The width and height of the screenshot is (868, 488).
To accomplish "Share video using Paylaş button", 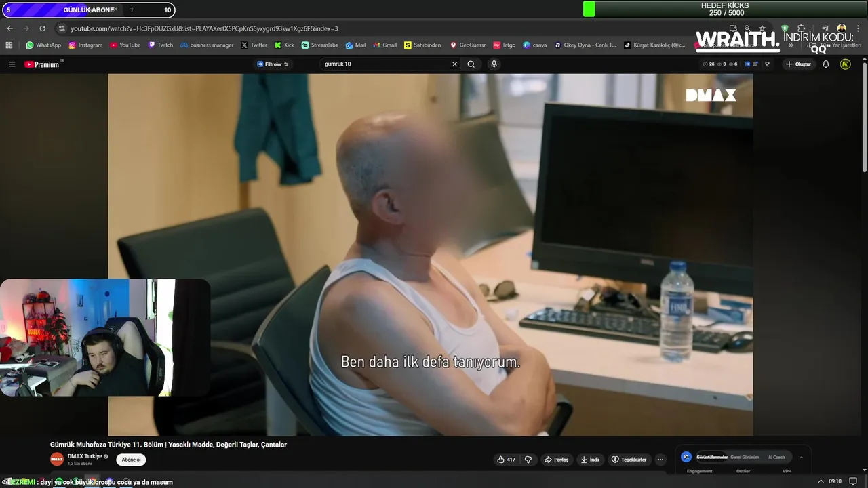I will (556, 460).
